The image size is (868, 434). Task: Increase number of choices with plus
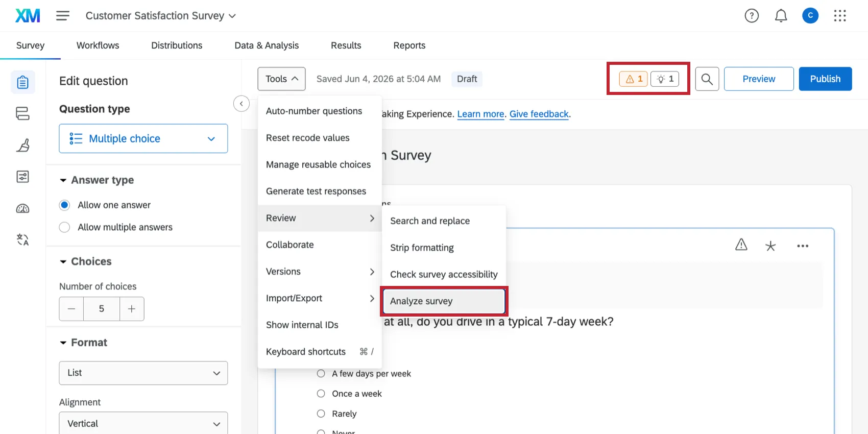click(x=132, y=309)
